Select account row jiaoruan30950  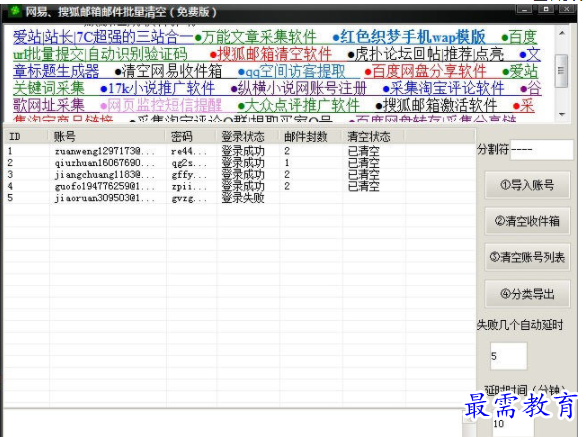[x=239, y=198]
